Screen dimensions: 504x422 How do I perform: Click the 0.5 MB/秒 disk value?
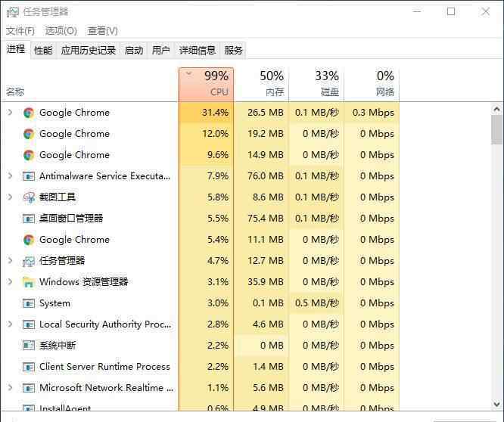click(317, 303)
